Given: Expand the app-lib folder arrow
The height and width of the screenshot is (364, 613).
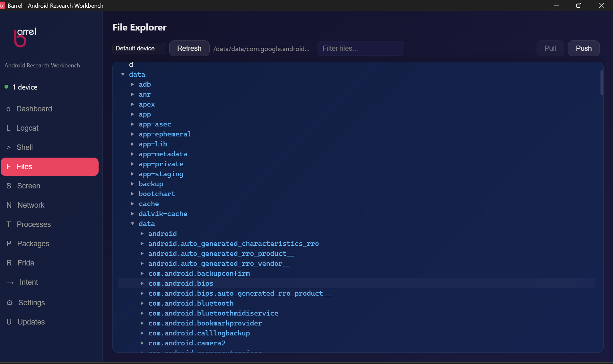Looking at the screenshot, I should (x=132, y=144).
